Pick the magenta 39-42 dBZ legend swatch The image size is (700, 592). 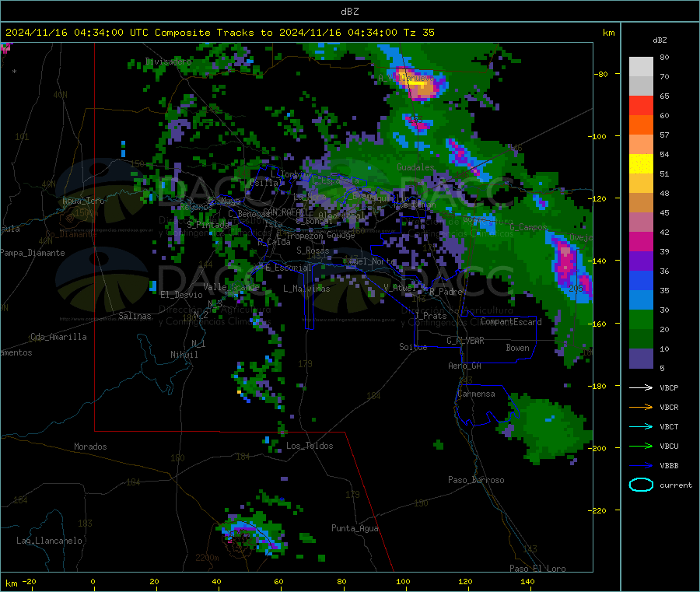click(x=641, y=241)
